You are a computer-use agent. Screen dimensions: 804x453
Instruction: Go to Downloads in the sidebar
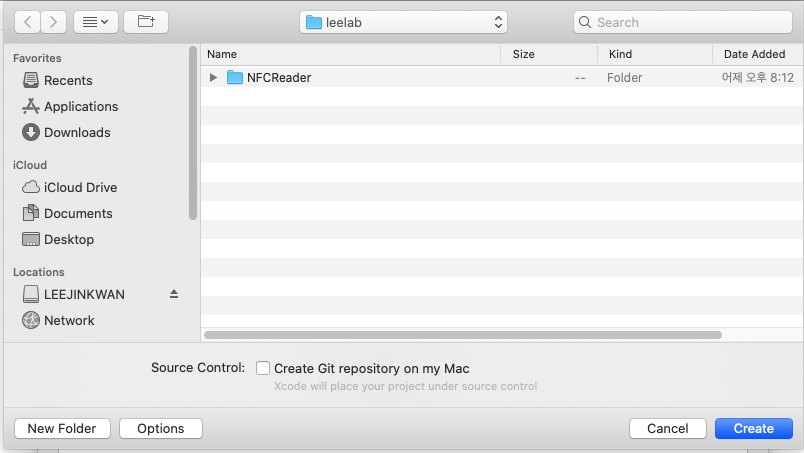(x=77, y=132)
